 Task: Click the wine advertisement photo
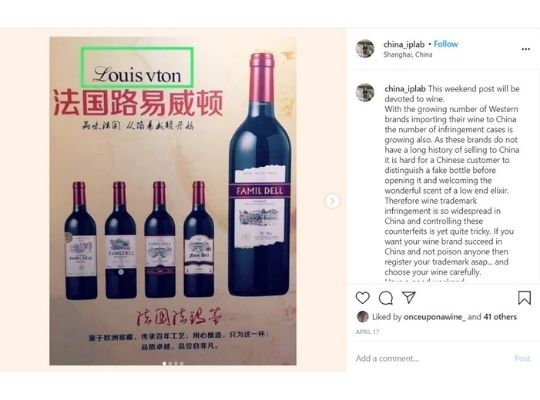pyautogui.click(x=173, y=201)
